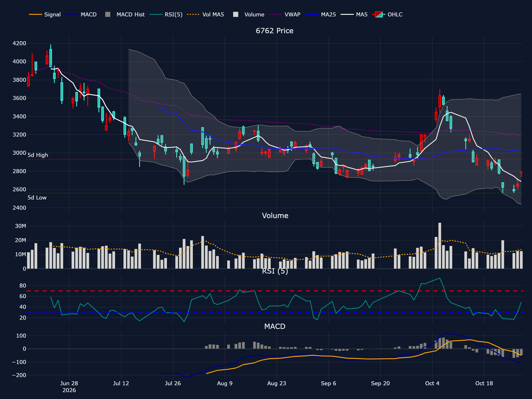Toggle the MACD legend entry

pos(81,14)
